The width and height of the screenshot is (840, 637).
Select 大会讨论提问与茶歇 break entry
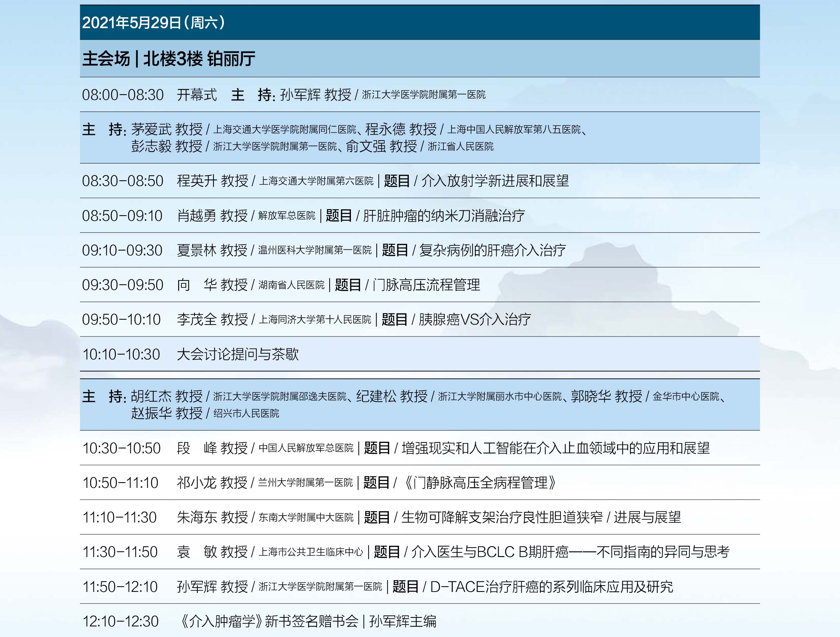[x=238, y=354]
